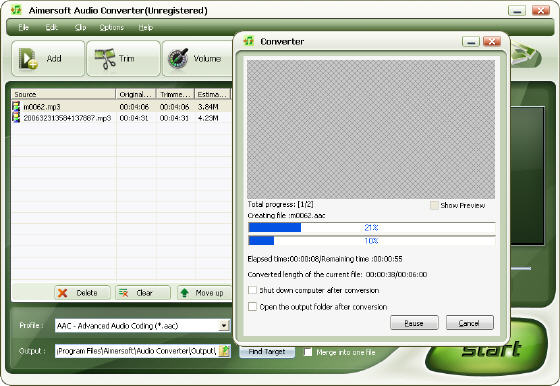560x386 pixels.
Task: Open the Volume adjustment tool
Action: 198,59
